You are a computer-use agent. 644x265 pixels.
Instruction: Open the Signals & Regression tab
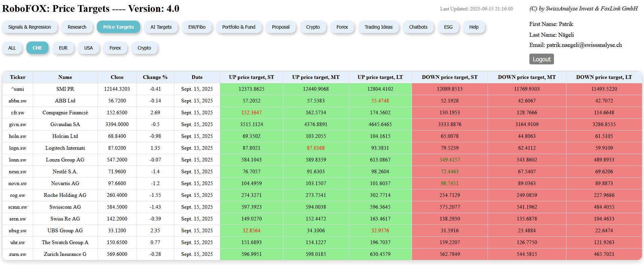[x=30, y=27]
